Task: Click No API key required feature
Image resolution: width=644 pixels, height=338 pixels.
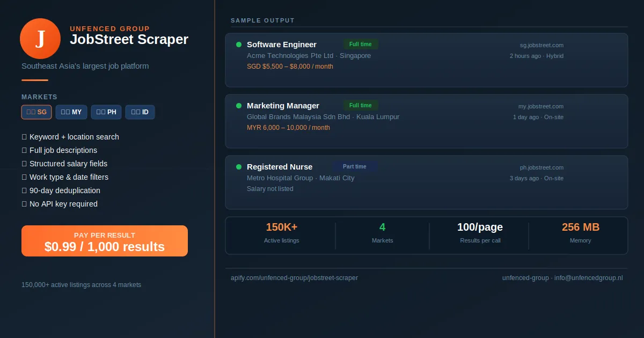Action: 60,204
